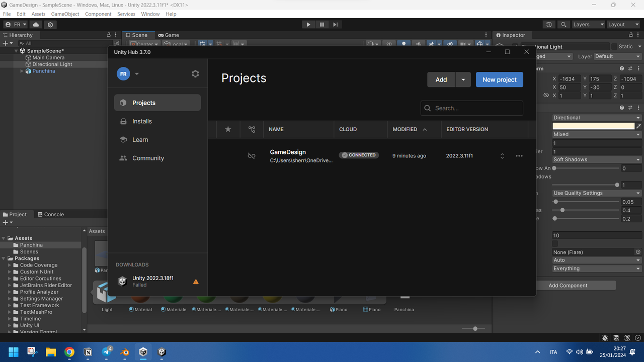This screenshot has width=644, height=362.
Task: Click the warning icon for failed download
Action: tap(196, 282)
